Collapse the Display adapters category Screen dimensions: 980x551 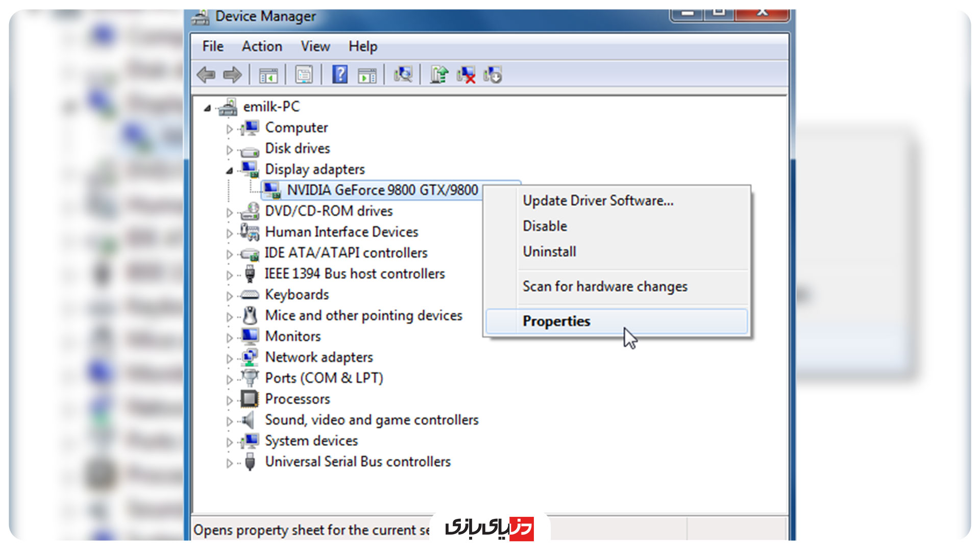point(230,170)
